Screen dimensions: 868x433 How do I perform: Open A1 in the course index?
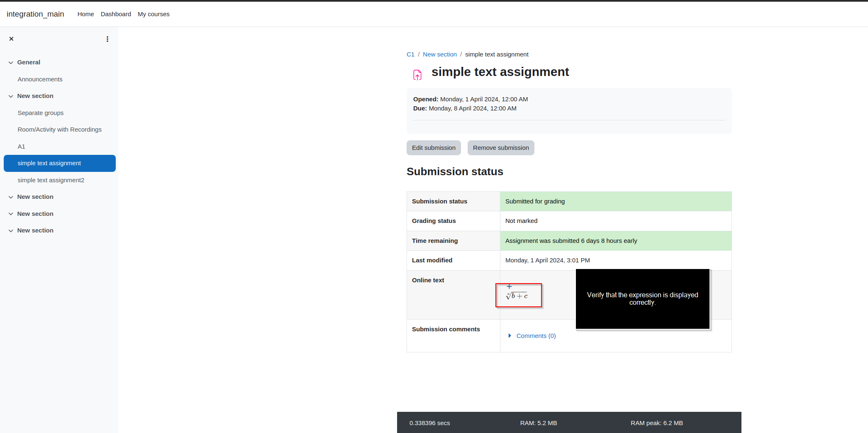pos(21,147)
